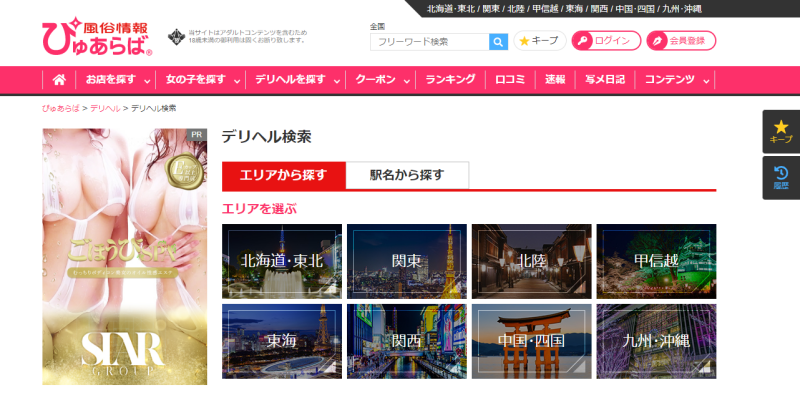The image size is (800, 400).
Task: Open the 履歴 history side button
Action: click(x=781, y=177)
